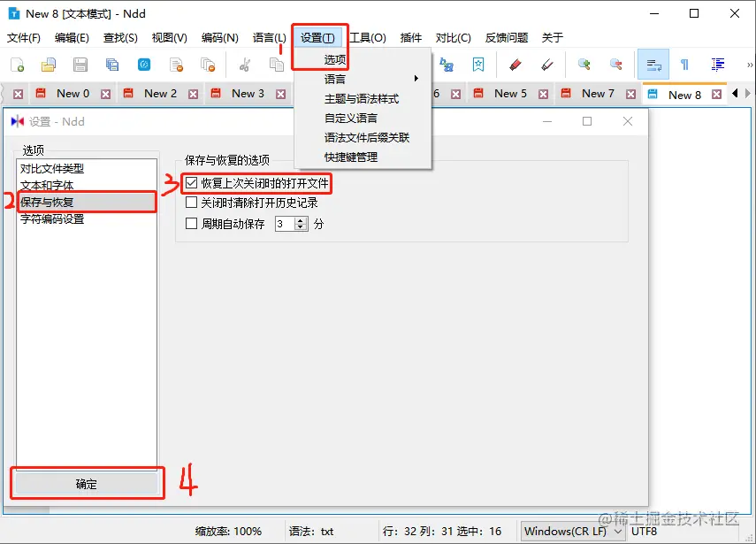Click the Close file toolbar icon

177,65
